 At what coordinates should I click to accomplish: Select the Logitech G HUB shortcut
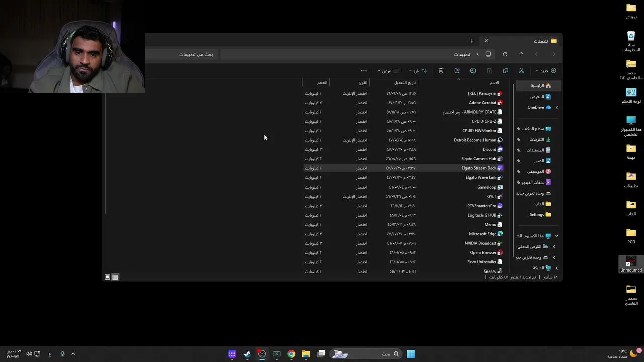(x=485, y=215)
